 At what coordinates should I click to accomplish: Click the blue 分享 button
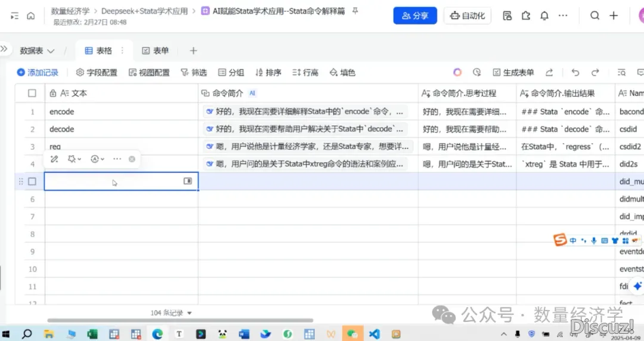(415, 16)
